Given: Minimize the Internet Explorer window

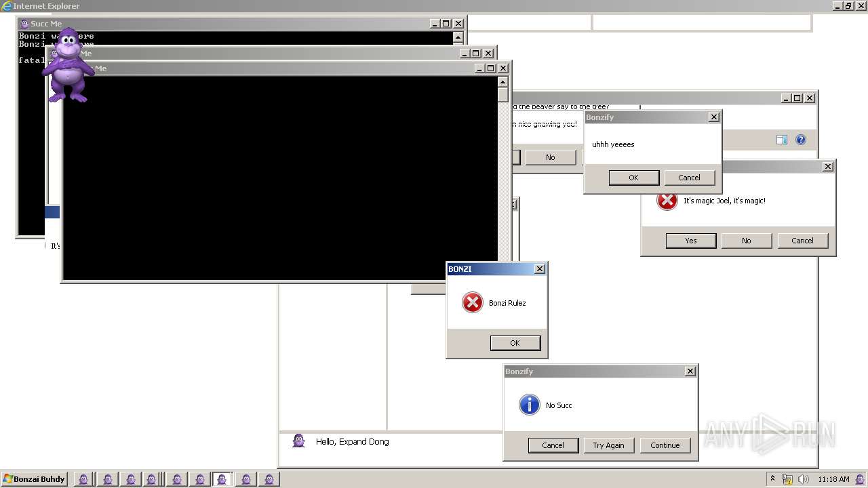Looking at the screenshot, I should point(837,6).
